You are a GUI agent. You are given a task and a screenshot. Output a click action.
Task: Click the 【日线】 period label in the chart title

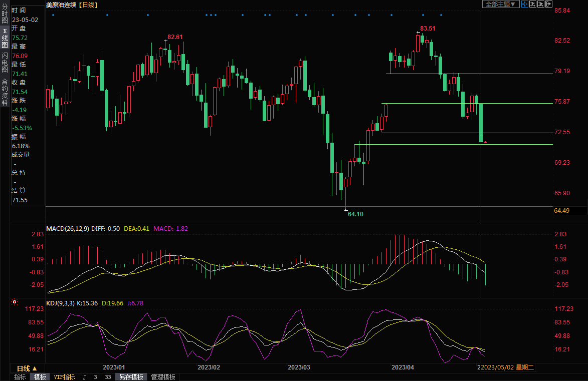pos(88,5)
